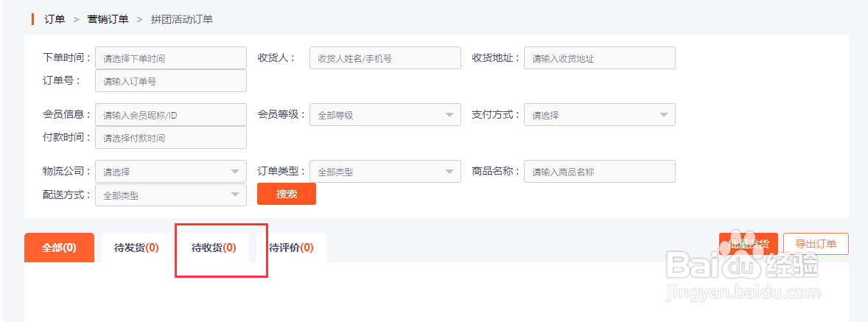The width and height of the screenshot is (868, 322).
Task: Go to 订单 in breadcrumb
Action: click(x=55, y=19)
